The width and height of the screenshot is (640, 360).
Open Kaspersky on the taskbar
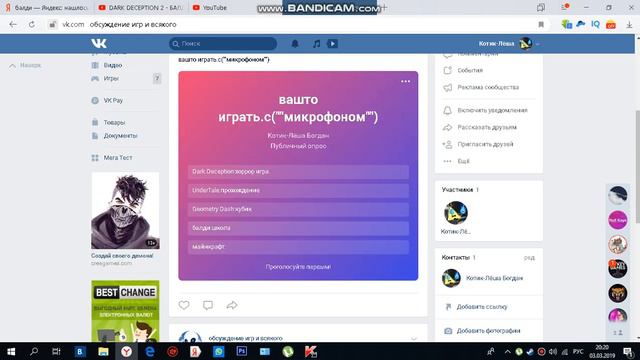[311, 351]
